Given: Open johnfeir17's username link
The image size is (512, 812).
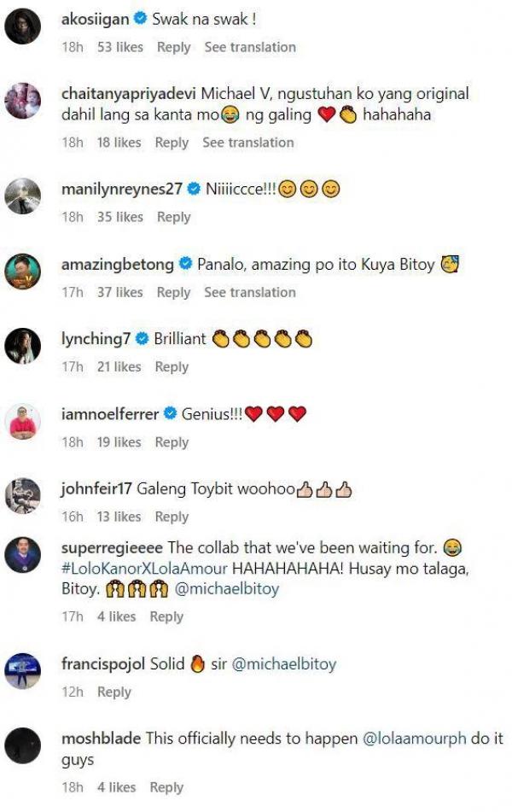Looking at the screenshot, I should pos(95,489).
